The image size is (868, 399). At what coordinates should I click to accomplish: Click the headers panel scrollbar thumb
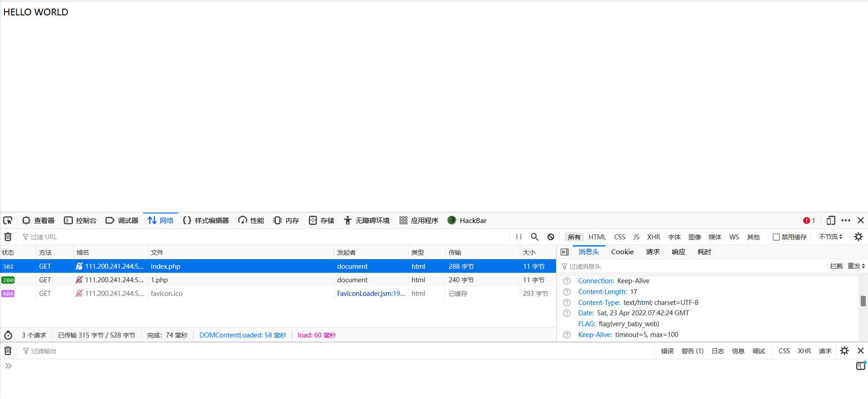(863, 301)
